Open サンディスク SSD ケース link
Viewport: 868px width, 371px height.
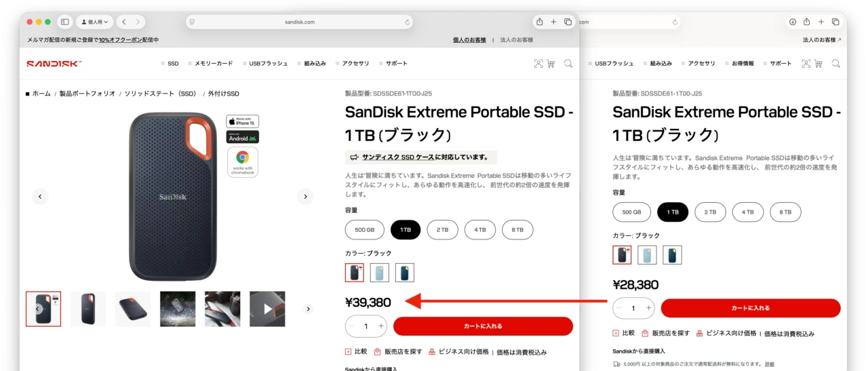tap(398, 157)
